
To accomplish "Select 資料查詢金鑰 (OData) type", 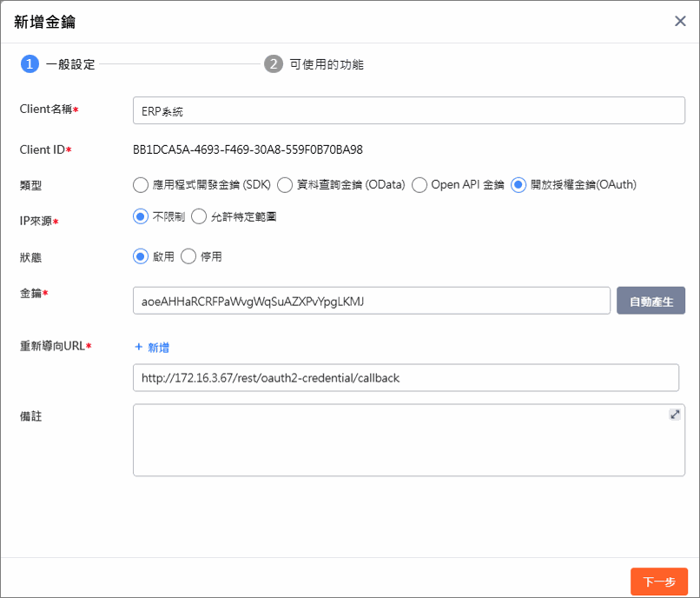I will [284, 184].
